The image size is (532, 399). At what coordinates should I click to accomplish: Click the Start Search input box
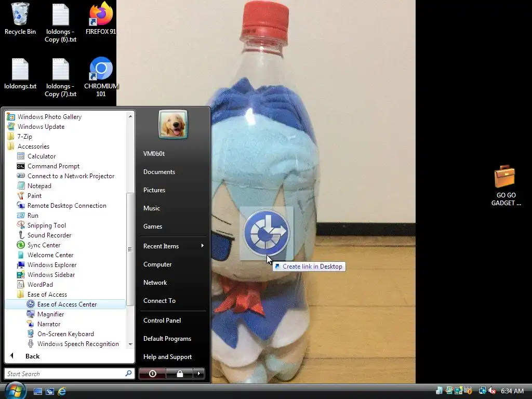pos(64,374)
